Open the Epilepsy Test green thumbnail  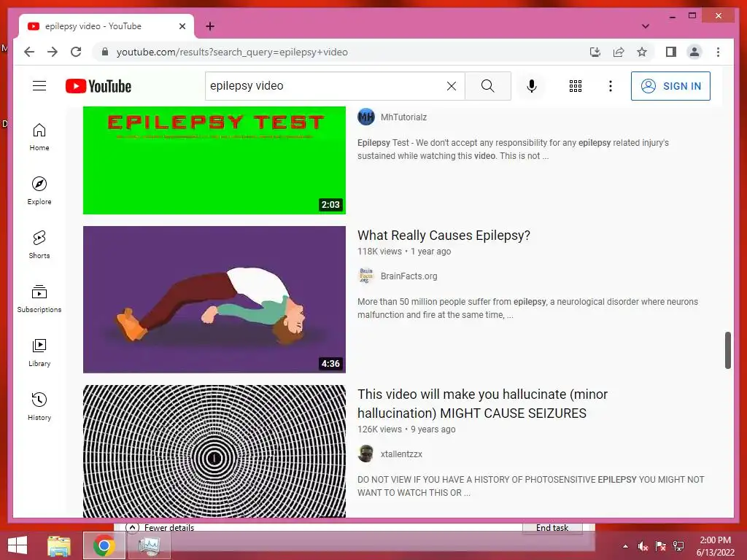click(214, 160)
